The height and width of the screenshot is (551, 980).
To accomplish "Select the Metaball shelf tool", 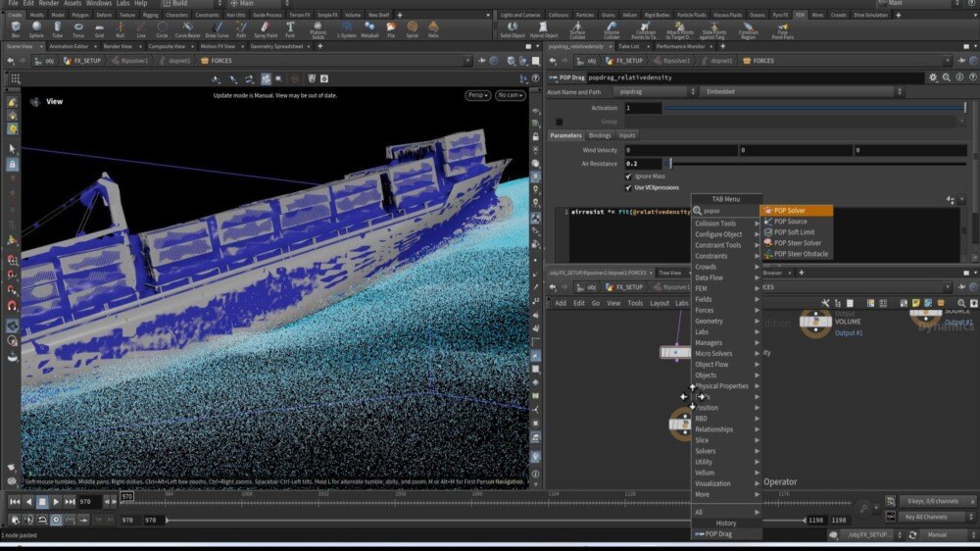I will coord(369,28).
